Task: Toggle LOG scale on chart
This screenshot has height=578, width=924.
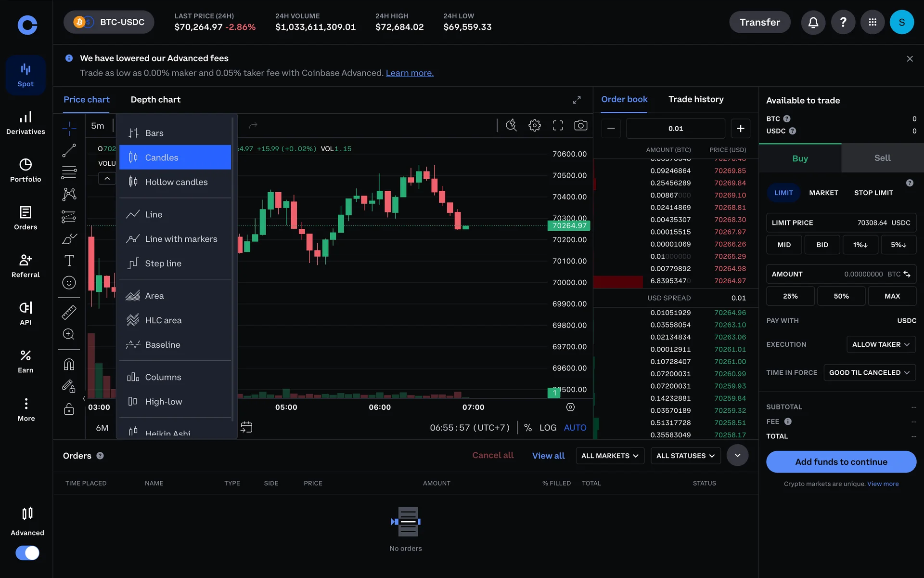Action: (x=548, y=428)
